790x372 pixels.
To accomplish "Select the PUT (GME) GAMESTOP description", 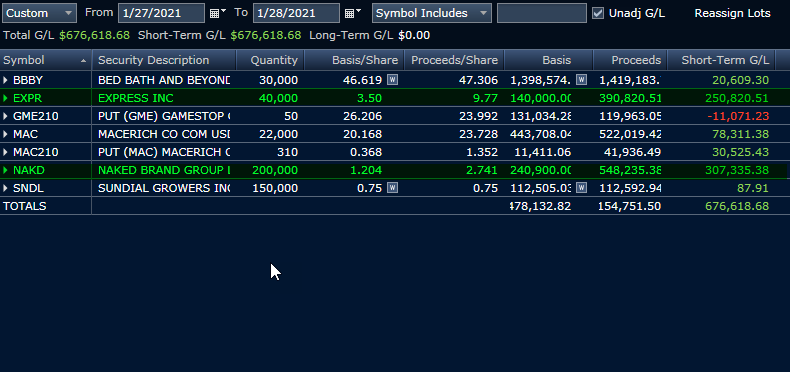I will point(164,116).
